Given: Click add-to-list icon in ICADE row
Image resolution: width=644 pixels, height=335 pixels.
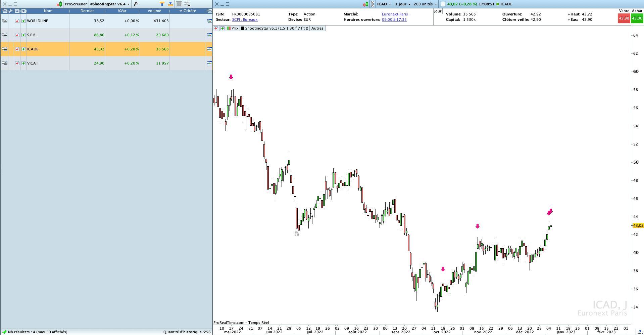Looking at the screenshot, I should click(4, 49).
